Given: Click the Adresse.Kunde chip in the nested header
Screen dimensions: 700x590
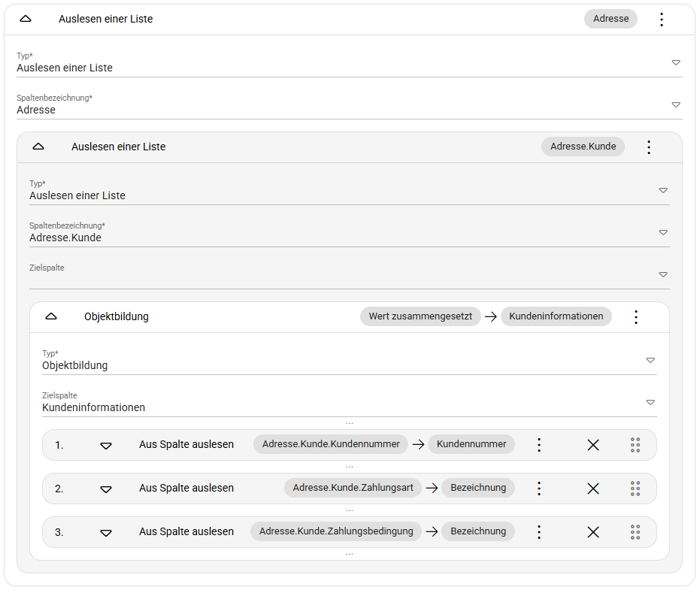Looking at the screenshot, I should pos(583,147).
